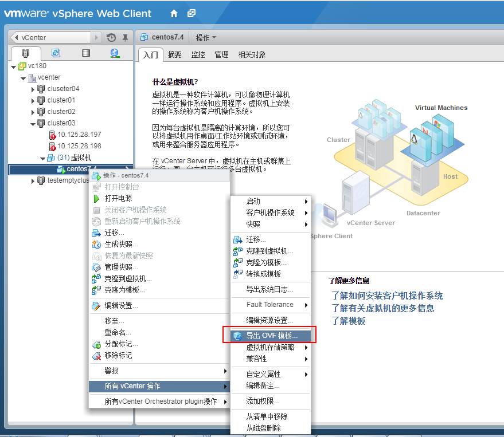Open the 入门 tab
Screen dimensions: 504x437
(151, 54)
